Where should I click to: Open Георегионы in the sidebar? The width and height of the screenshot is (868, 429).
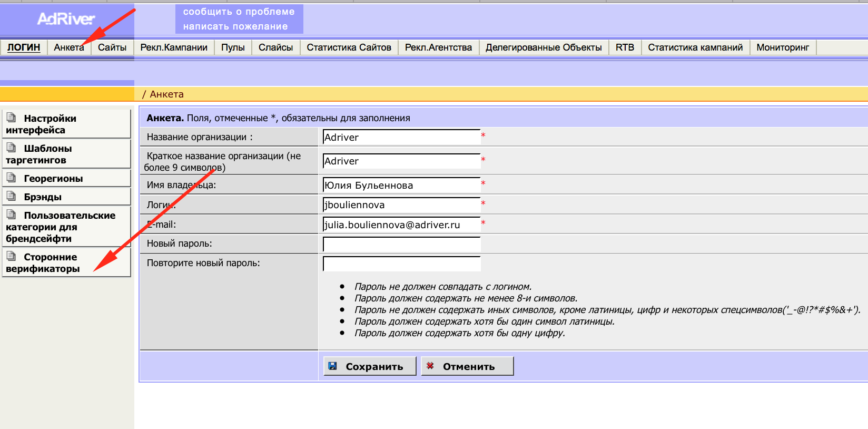[66, 178]
